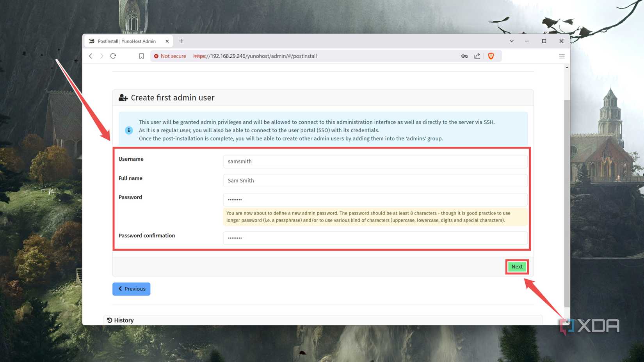Reload the Postinstall page
The width and height of the screenshot is (644, 362).
point(113,56)
